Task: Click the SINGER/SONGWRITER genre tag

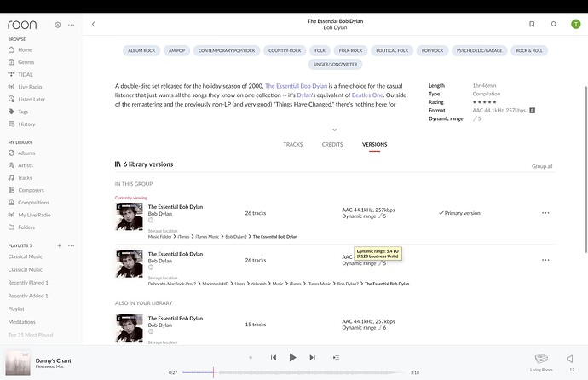Action: coord(335,65)
